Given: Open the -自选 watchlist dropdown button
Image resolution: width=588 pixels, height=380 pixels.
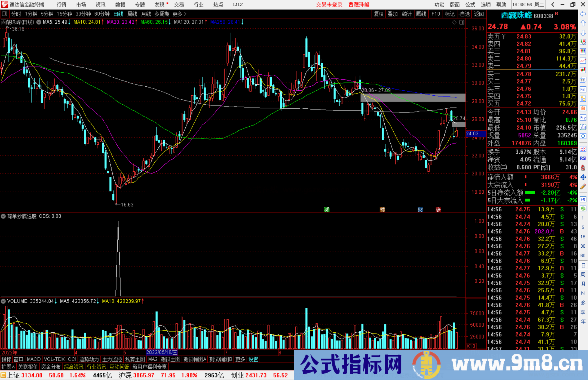Looking at the screenshot, I should point(464,14).
